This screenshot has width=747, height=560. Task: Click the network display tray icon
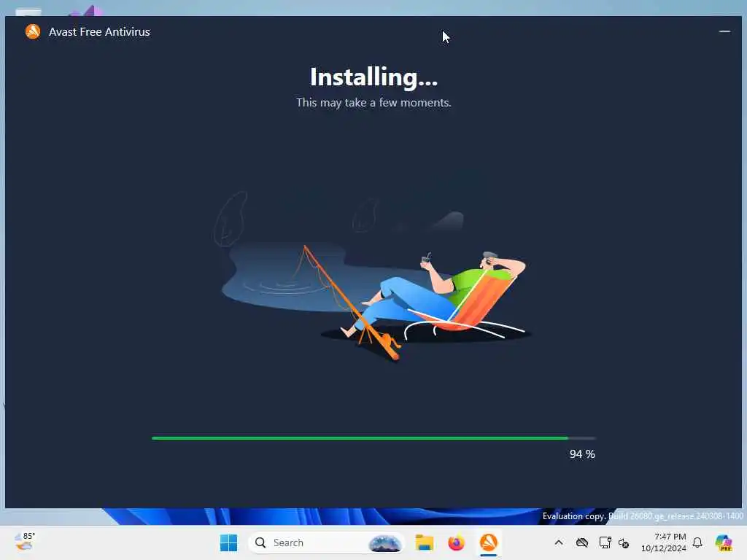click(605, 542)
